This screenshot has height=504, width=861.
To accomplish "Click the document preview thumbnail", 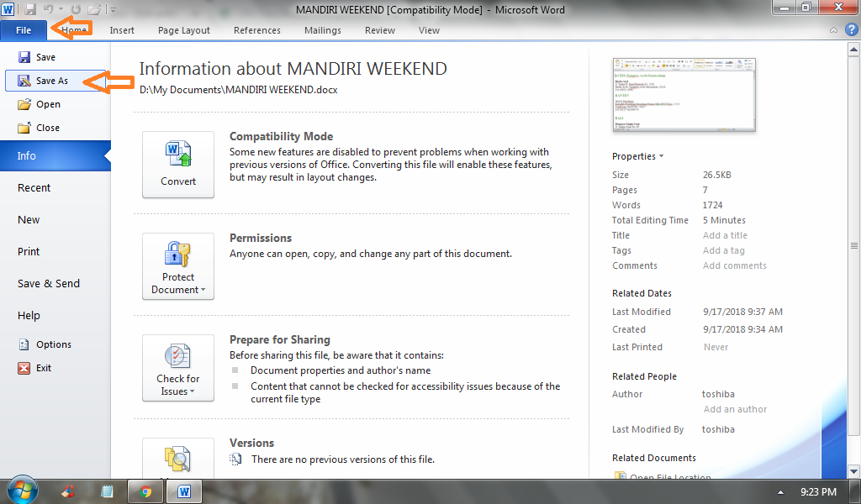I will tap(684, 94).
